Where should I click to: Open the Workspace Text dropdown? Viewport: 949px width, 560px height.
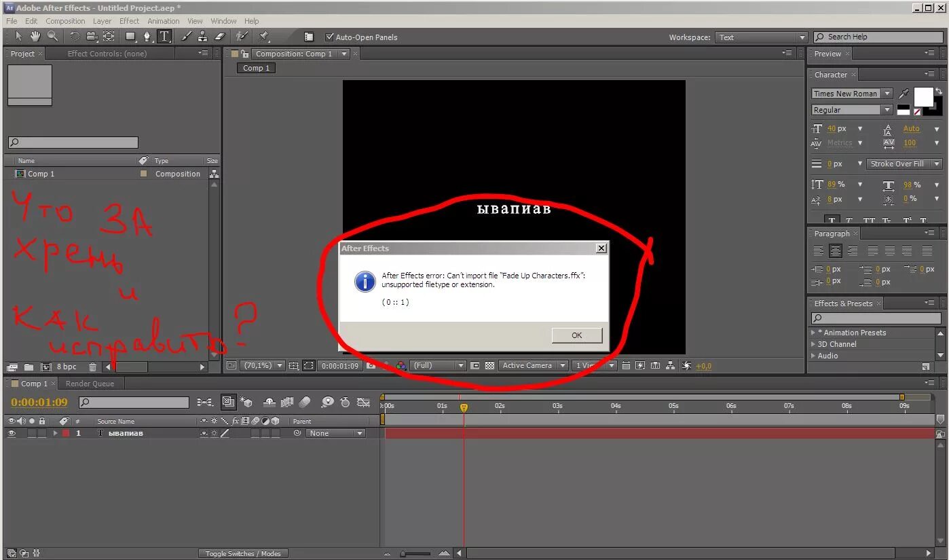pyautogui.click(x=762, y=37)
